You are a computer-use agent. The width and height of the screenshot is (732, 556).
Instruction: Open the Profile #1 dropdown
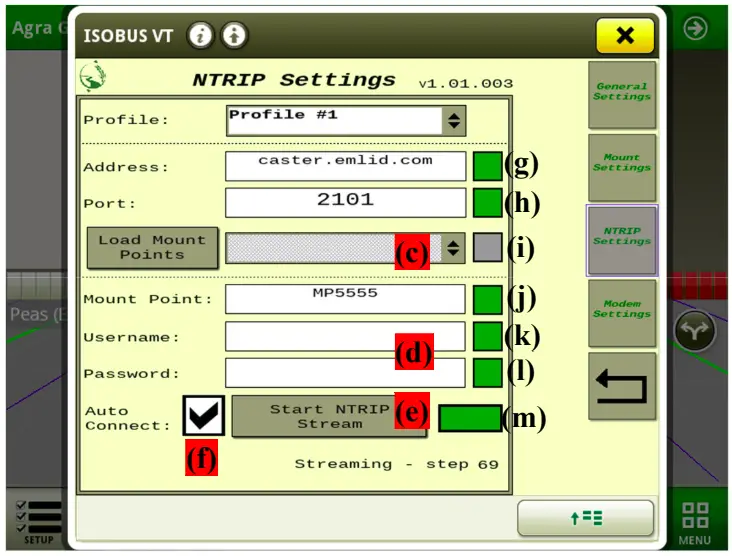click(346, 121)
